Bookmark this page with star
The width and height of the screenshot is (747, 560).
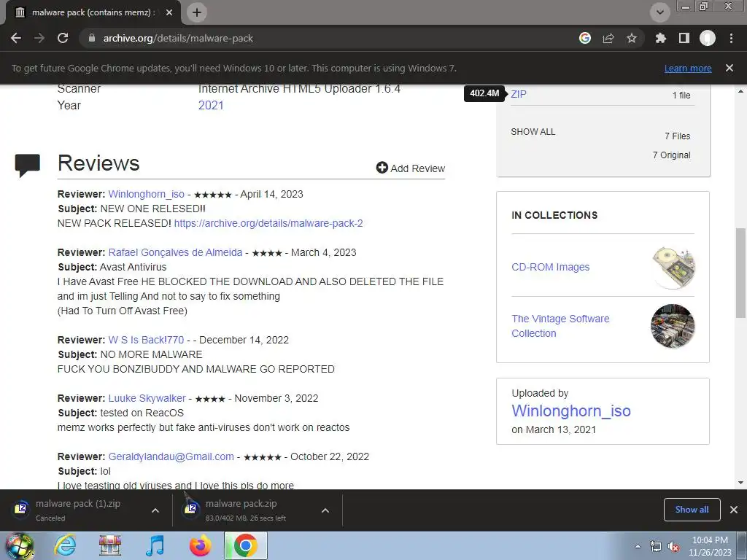click(x=632, y=38)
